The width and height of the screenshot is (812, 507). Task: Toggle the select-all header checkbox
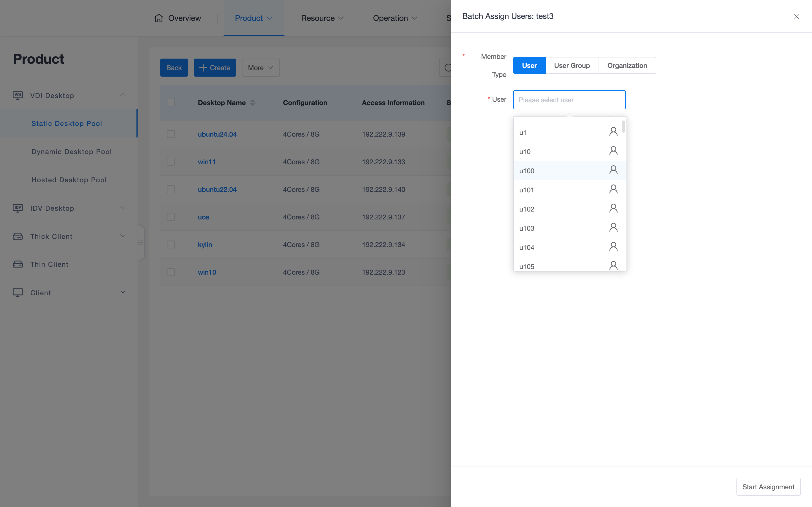click(x=171, y=103)
